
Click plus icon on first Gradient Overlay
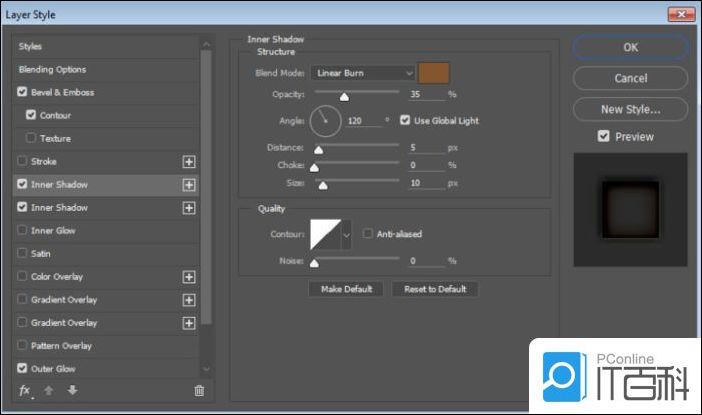click(189, 300)
